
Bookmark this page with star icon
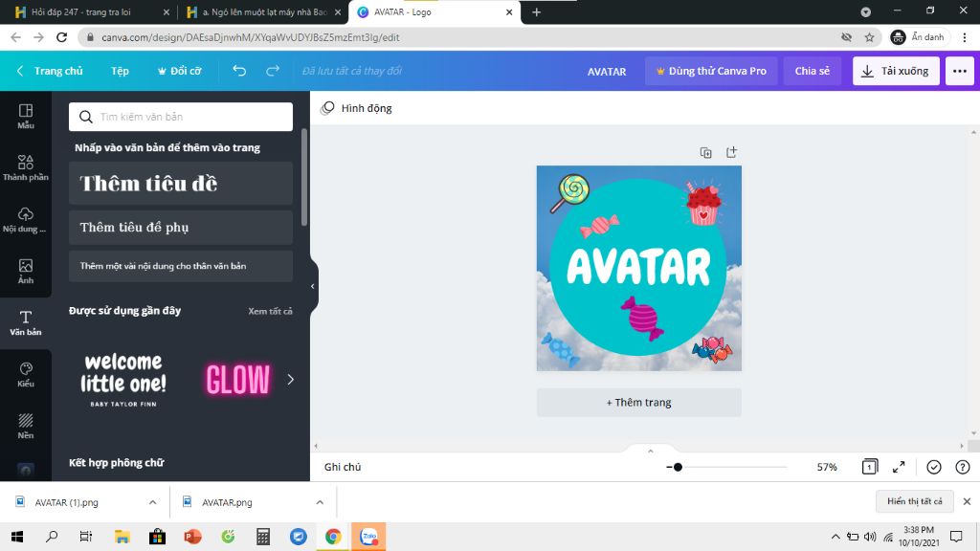coord(869,37)
